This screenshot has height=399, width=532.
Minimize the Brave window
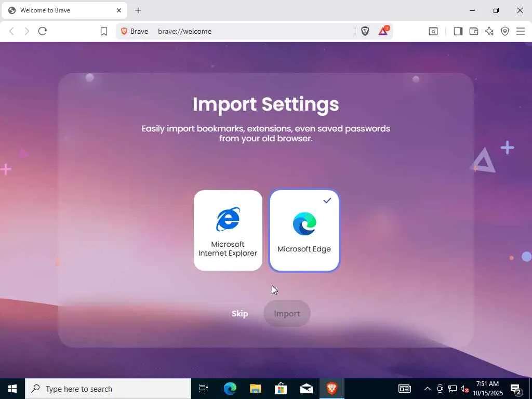click(472, 10)
